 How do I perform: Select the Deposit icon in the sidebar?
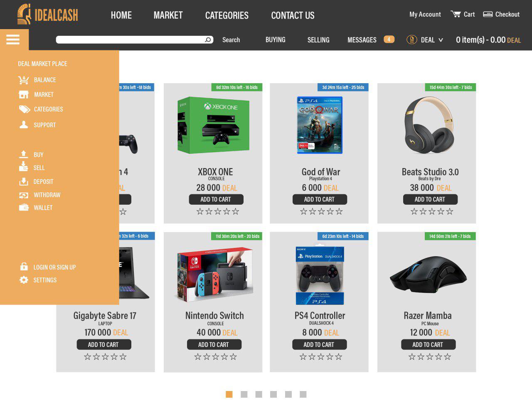click(x=24, y=182)
